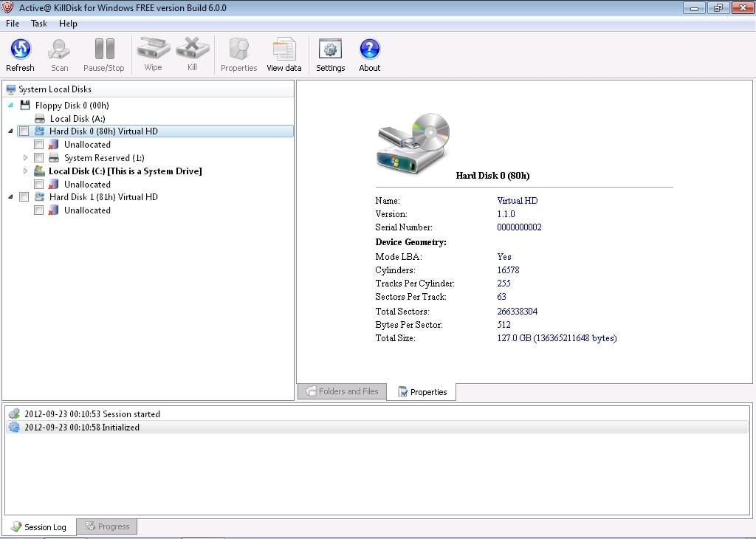Open the Properties toolbar icon
The width and height of the screenshot is (756, 539).
238,49
